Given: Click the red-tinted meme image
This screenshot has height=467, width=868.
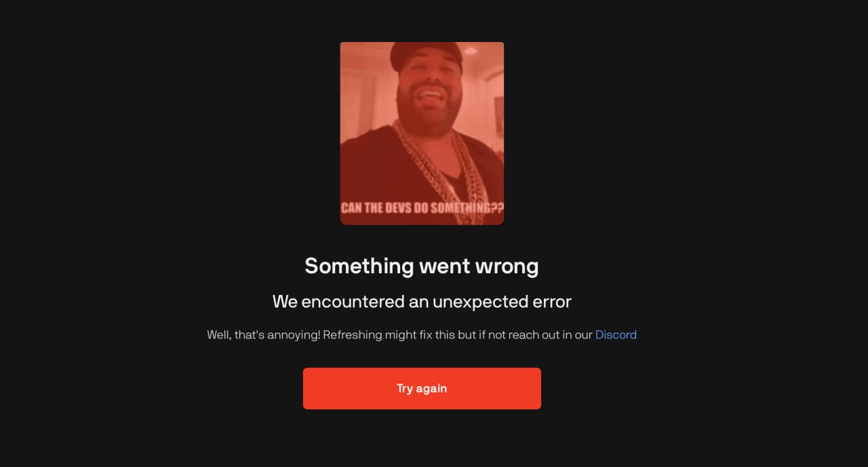Looking at the screenshot, I should pyautogui.click(x=422, y=133).
